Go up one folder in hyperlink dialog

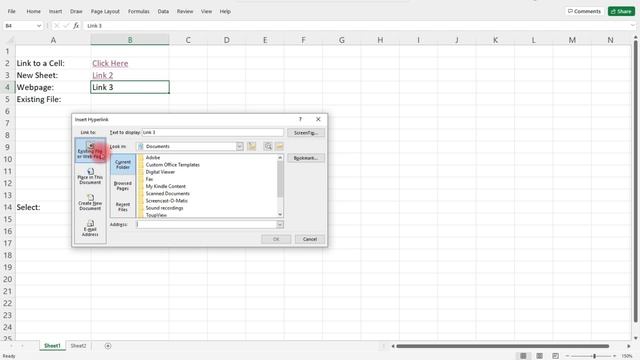coord(252,147)
